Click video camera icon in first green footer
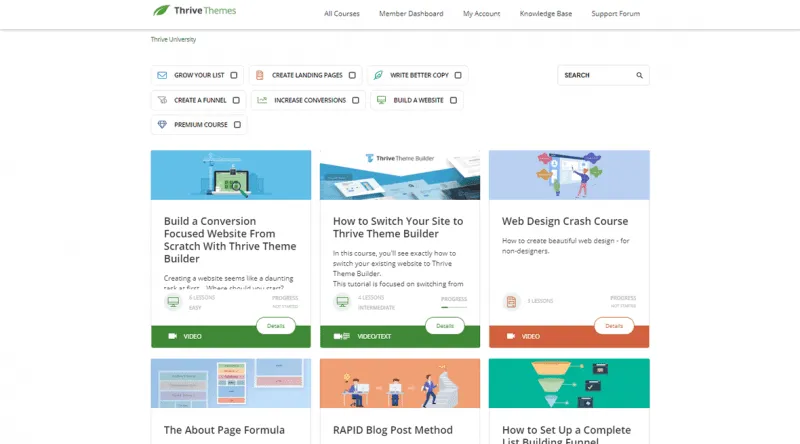 [x=172, y=336]
